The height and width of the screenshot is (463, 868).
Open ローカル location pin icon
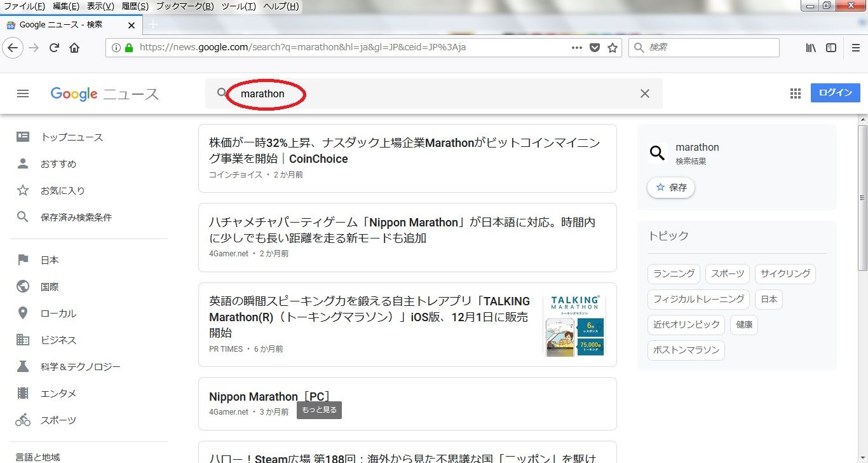[x=23, y=313]
